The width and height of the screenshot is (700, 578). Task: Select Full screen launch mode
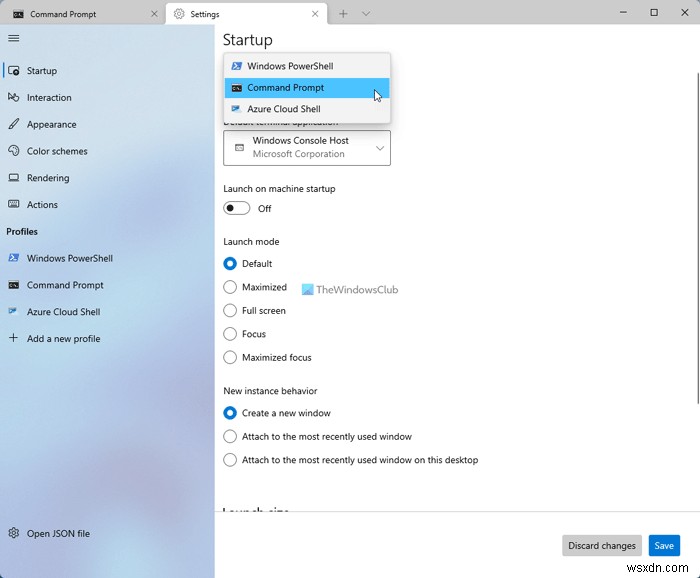tap(230, 310)
